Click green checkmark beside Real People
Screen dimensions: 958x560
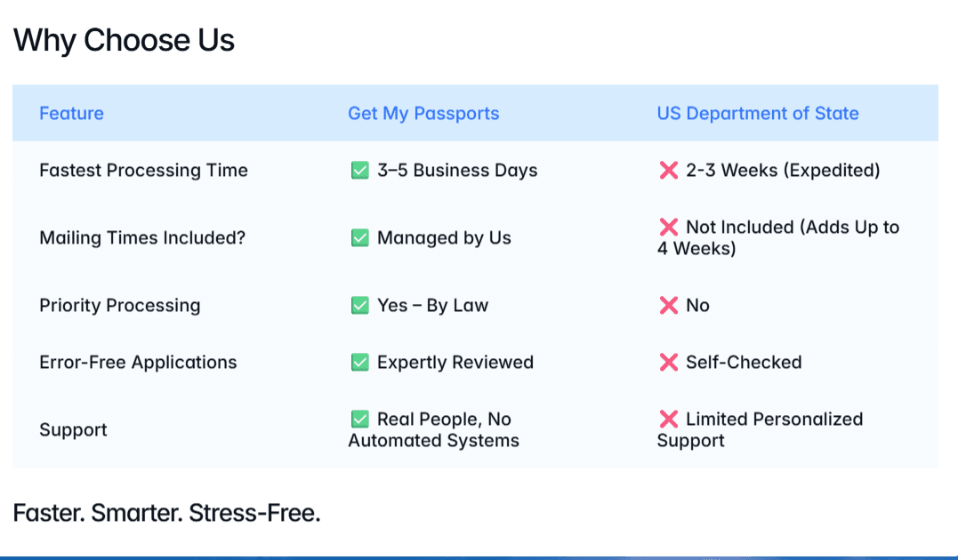pos(360,419)
